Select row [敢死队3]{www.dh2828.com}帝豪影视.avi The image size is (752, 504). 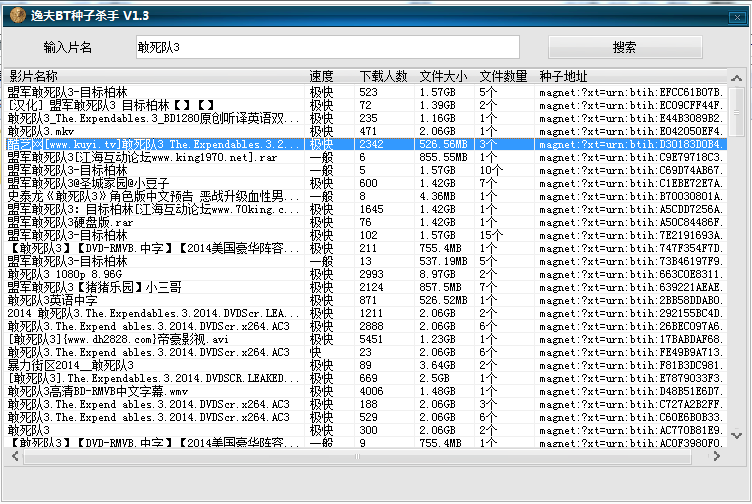[365, 339]
